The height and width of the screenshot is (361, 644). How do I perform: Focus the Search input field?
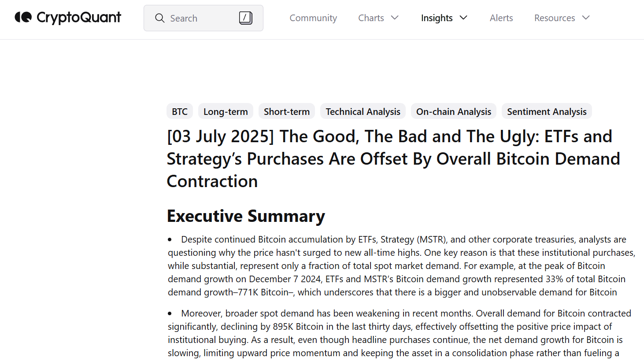point(204,18)
